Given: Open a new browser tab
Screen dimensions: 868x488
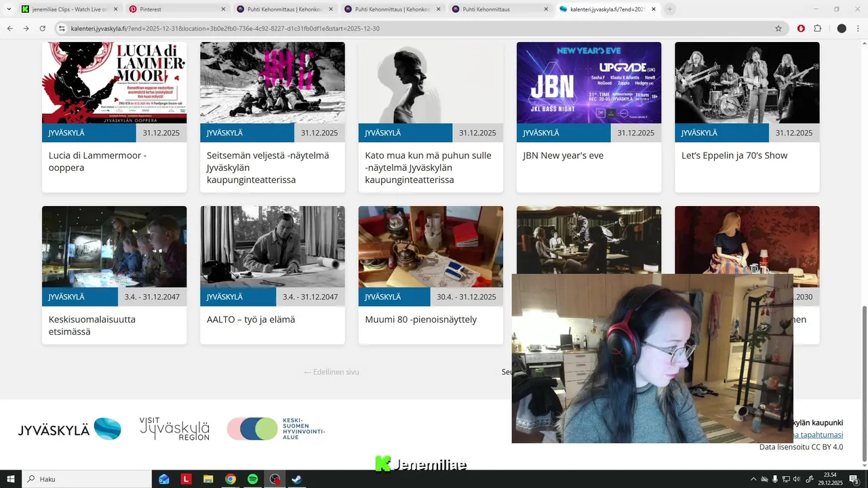Looking at the screenshot, I should pyautogui.click(x=670, y=9).
